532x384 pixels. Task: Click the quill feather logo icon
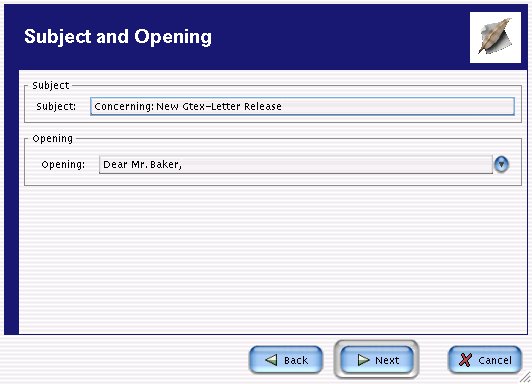495,37
